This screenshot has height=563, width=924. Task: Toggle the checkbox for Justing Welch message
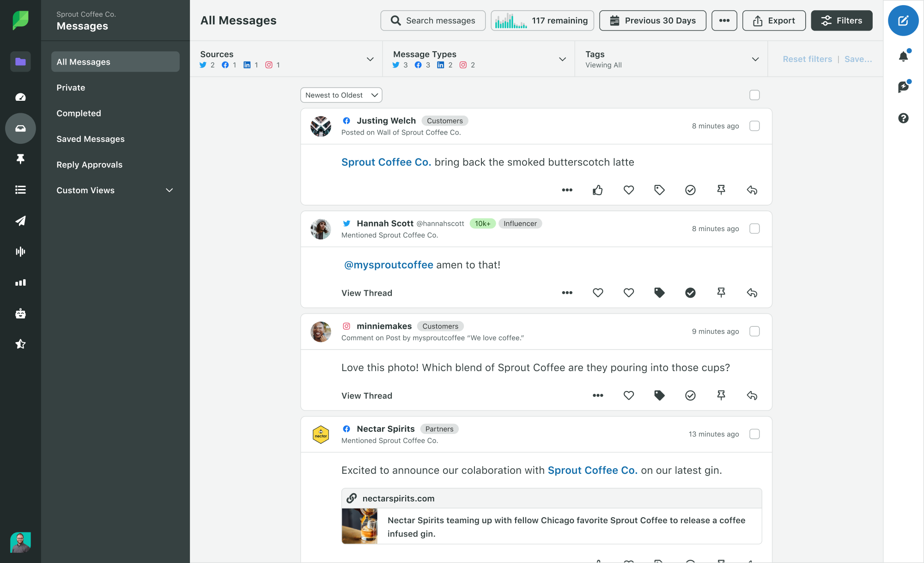(x=754, y=125)
